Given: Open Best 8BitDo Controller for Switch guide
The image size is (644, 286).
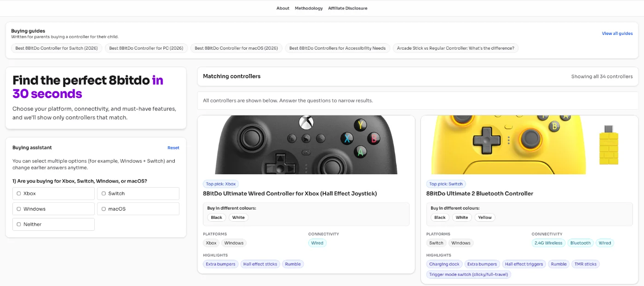Looking at the screenshot, I should point(57,48).
